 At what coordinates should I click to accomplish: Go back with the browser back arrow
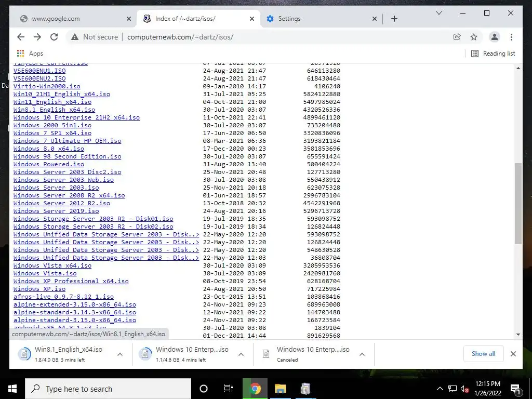point(21,37)
